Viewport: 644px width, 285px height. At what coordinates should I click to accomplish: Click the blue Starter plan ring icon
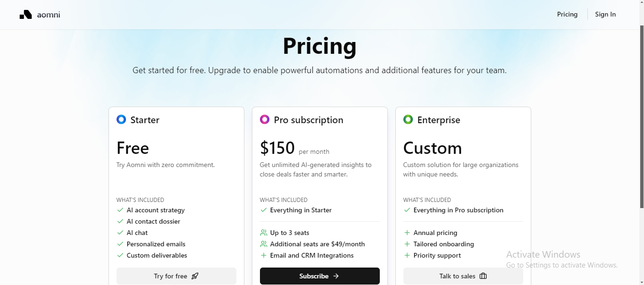(x=121, y=119)
